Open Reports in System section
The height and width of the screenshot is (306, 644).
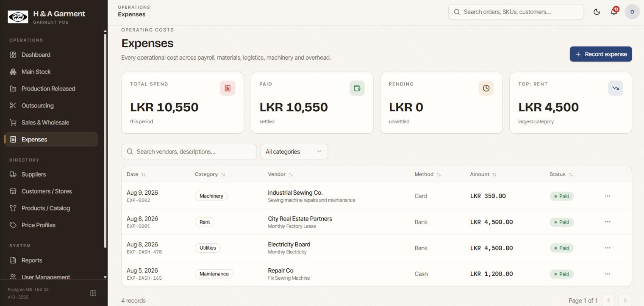(51, 260)
